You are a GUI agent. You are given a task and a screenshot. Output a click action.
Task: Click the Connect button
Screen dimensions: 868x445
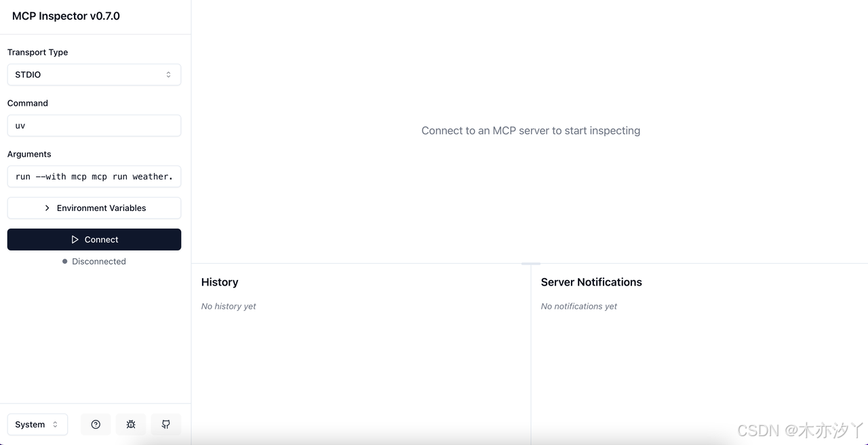click(x=94, y=239)
